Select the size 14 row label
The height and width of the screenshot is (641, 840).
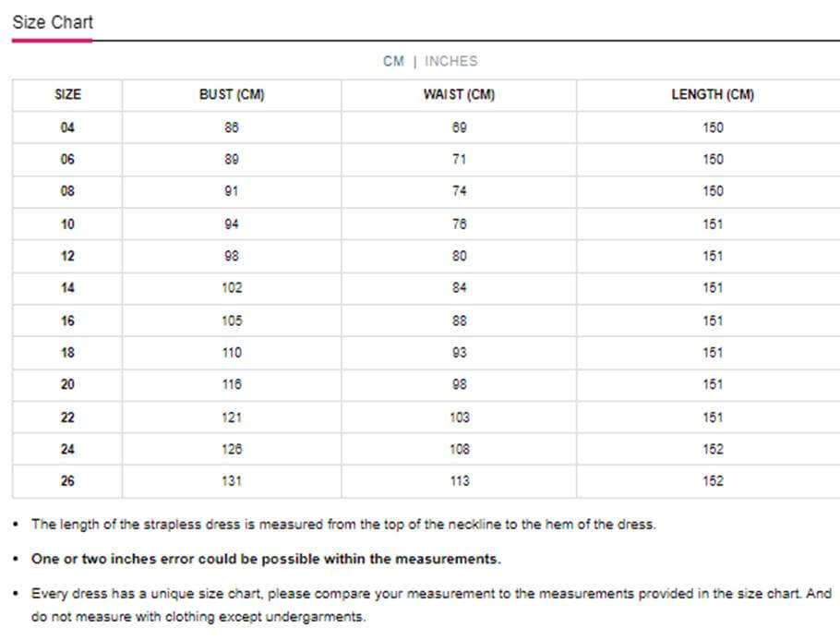pyautogui.click(x=67, y=288)
